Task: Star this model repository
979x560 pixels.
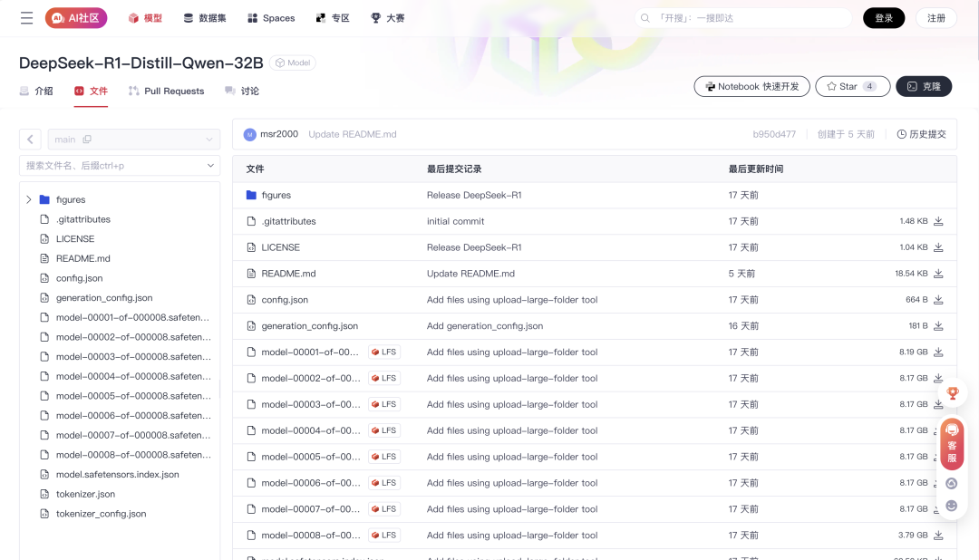Action: tap(853, 86)
